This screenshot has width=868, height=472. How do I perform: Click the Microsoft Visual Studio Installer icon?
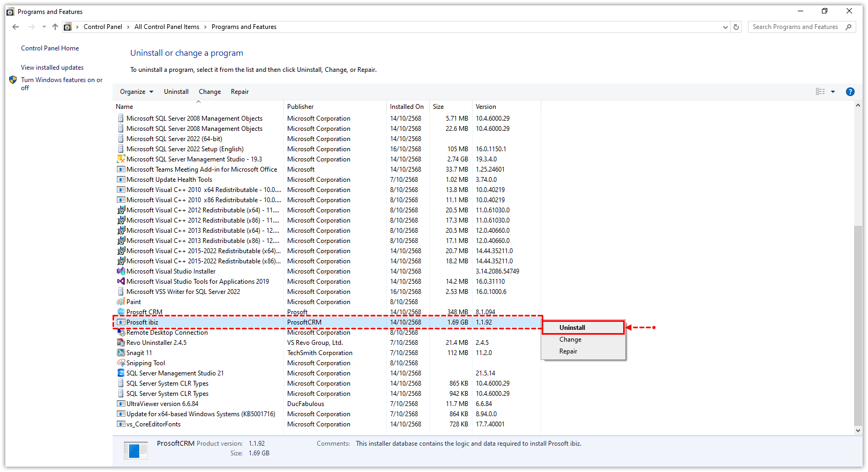(121, 271)
